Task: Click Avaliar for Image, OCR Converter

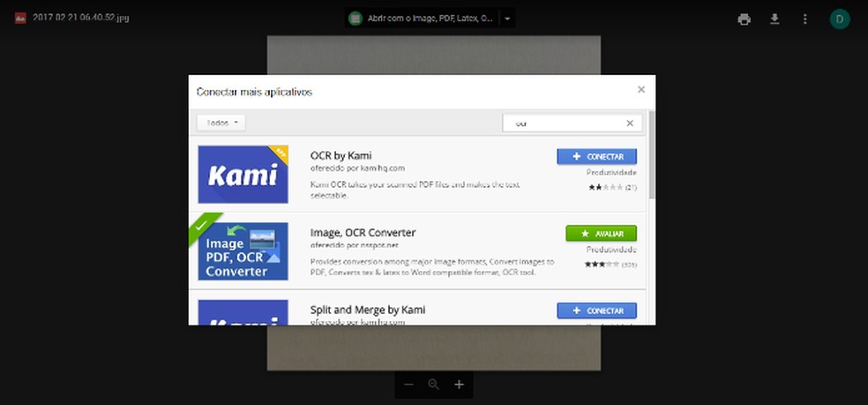Action: 602,233
